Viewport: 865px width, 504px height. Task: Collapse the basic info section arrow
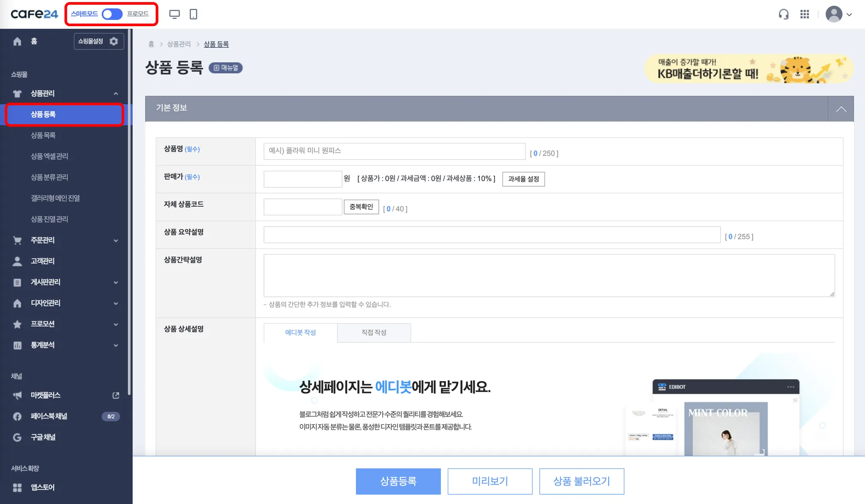(841, 109)
